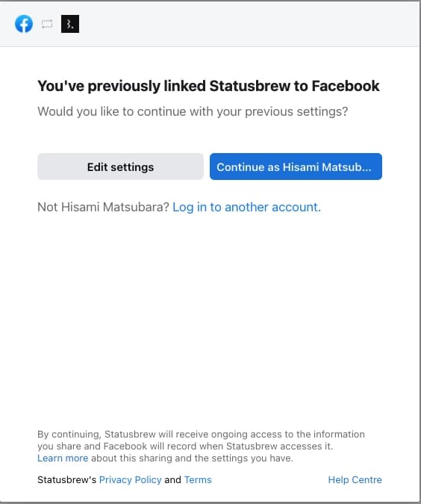Continue as Hisami Matsubara
The height and width of the screenshot is (504, 421).
coord(296,167)
